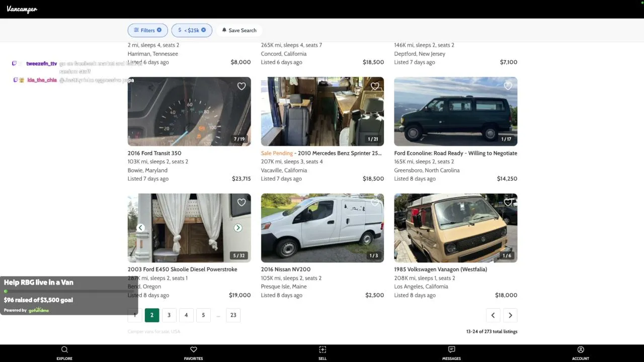Viewport: 644px width, 362px height.
Task: Click the $18,000 price of Volkswagen Vanagon
Action: 506,296
